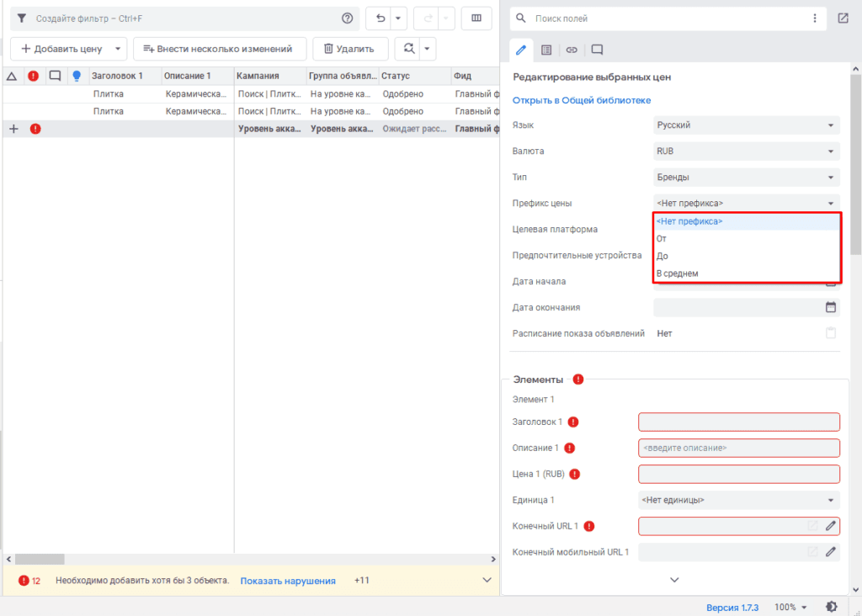
Task: Click the Добавить цену button
Action: click(61, 48)
